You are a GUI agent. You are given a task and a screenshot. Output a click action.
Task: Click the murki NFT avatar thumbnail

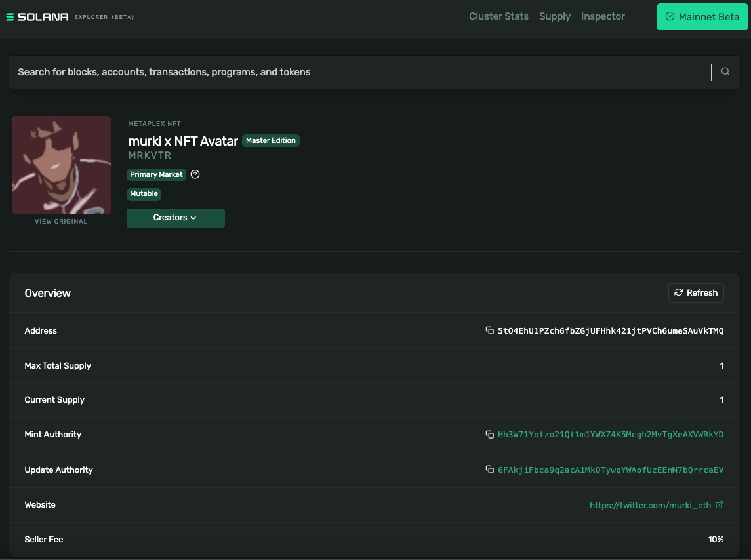62,165
